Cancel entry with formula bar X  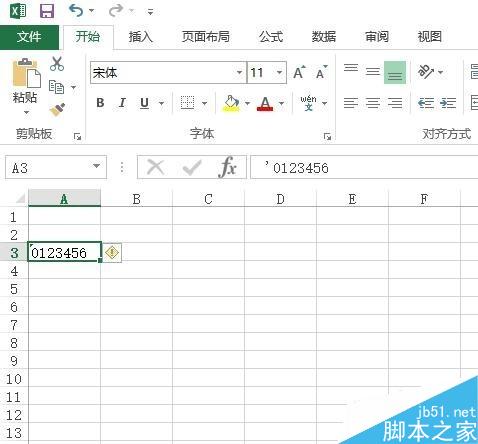point(155,167)
